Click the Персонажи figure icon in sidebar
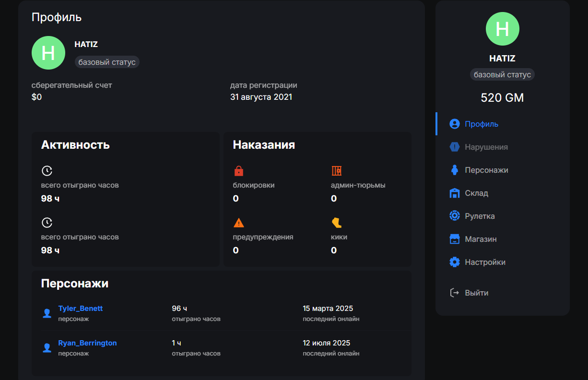588x380 pixels. point(454,170)
